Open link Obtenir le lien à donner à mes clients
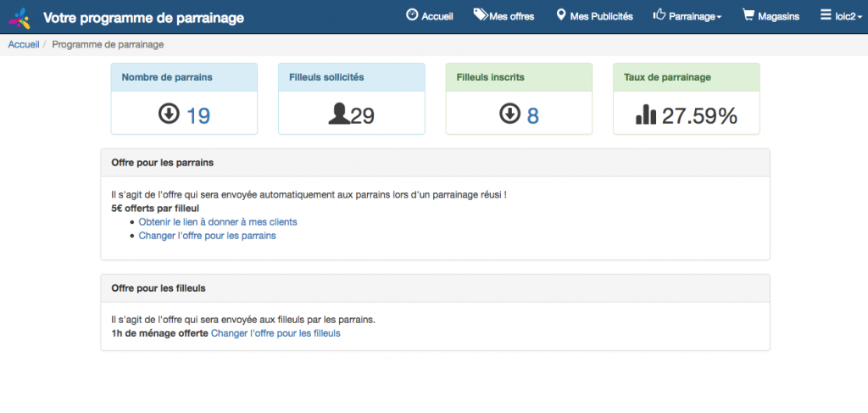Image resolution: width=868 pixels, height=413 pixels. tap(218, 222)
